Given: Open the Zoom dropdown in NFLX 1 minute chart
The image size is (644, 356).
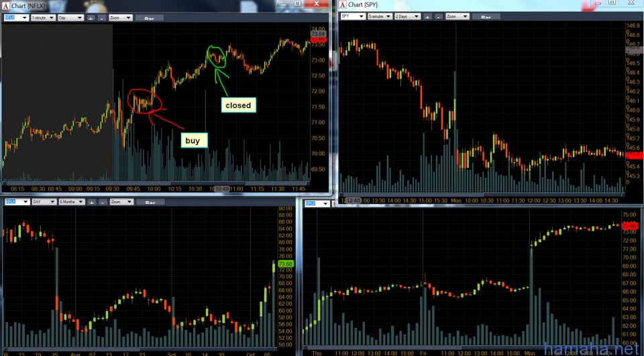Looking at the screenshot, I should [x=120, y=17].
